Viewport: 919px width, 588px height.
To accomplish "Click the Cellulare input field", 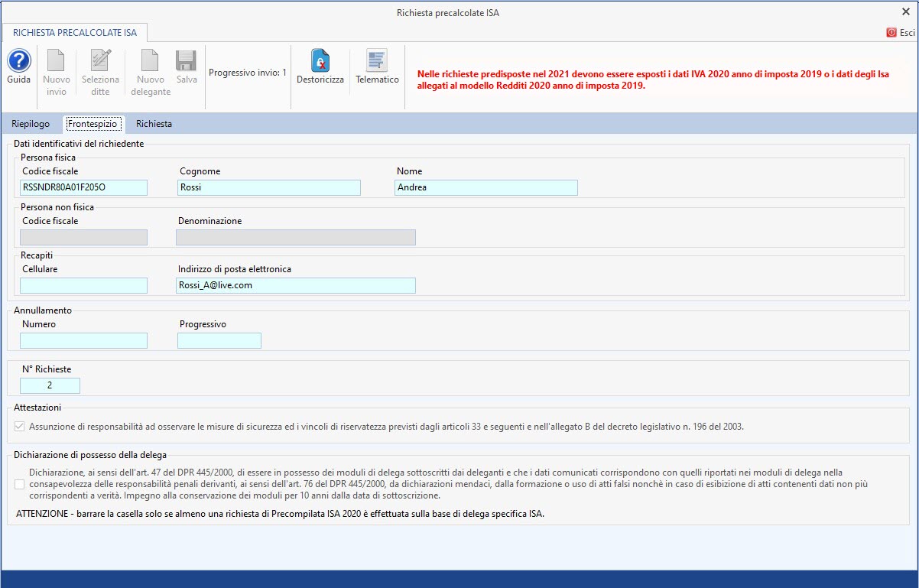I will [84, 285].
